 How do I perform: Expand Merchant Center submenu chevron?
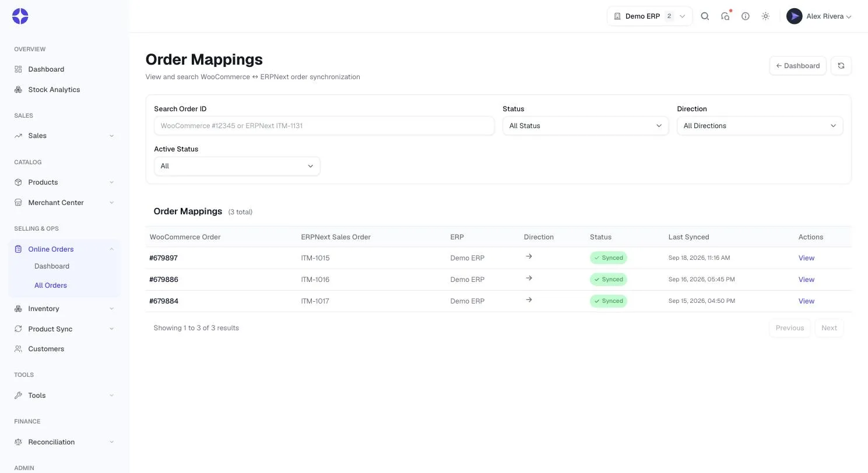[x=111, y=203]
